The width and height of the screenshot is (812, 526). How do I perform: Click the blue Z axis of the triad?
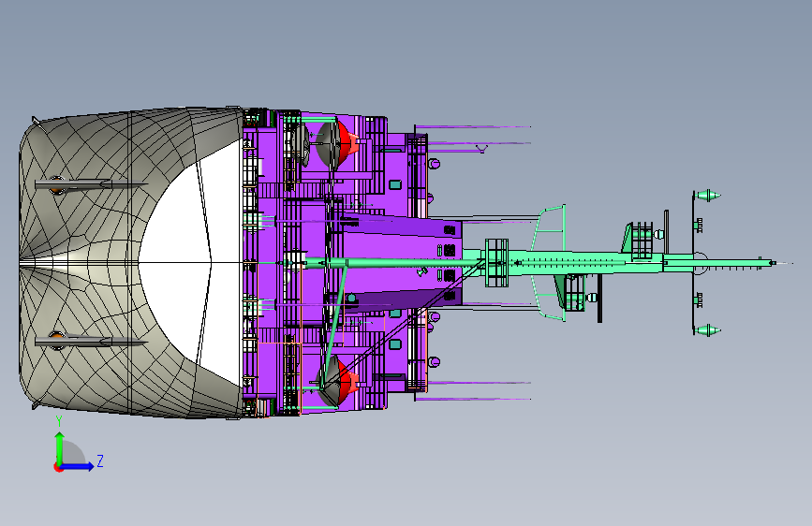(x=77, y=466)
